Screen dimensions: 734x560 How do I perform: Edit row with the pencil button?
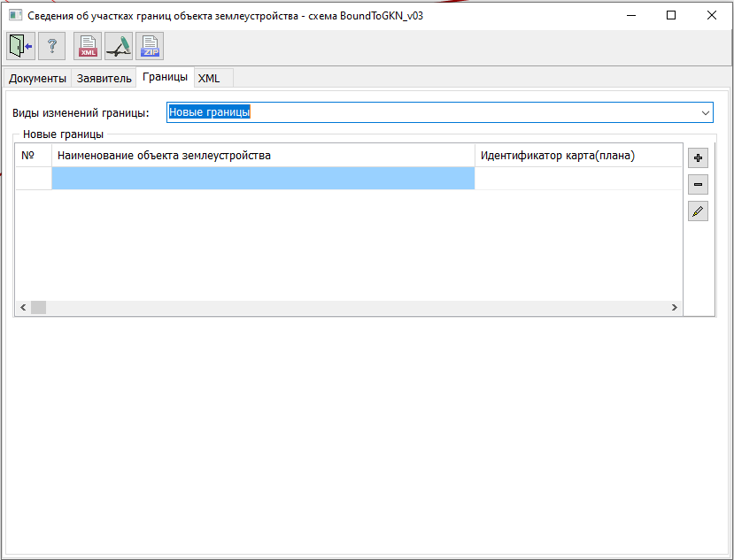(x=698, y=211)
